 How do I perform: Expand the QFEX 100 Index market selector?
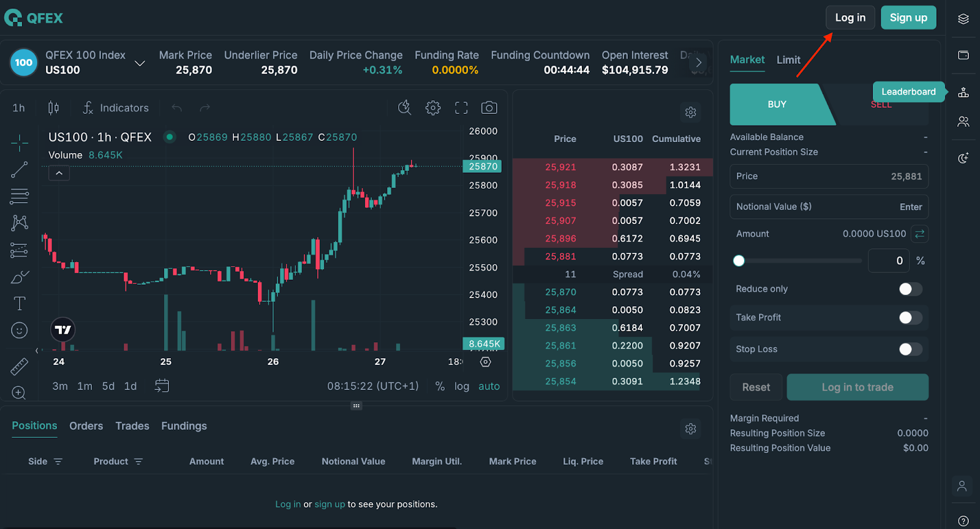coord(140,63)
